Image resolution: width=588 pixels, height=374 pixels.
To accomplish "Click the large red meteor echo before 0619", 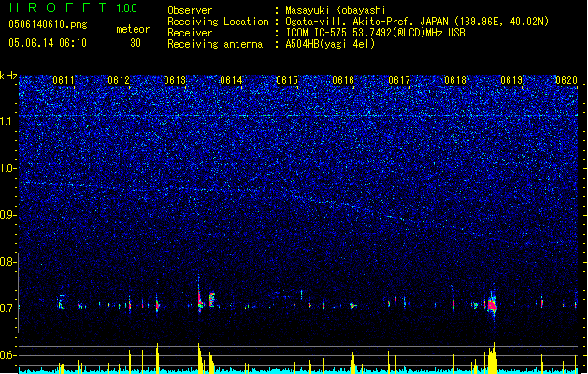I will click(493, 306).
